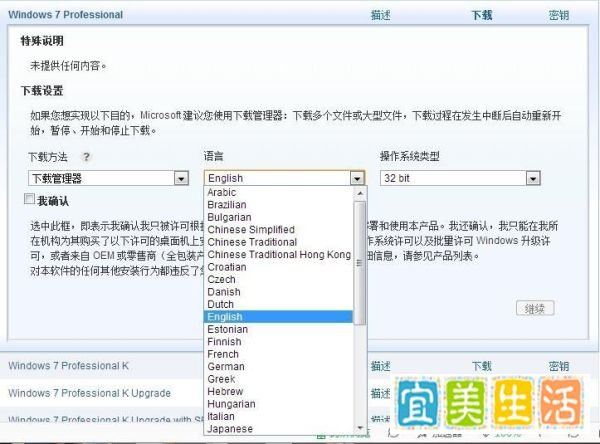Select French in the language list

pos(278,354)
